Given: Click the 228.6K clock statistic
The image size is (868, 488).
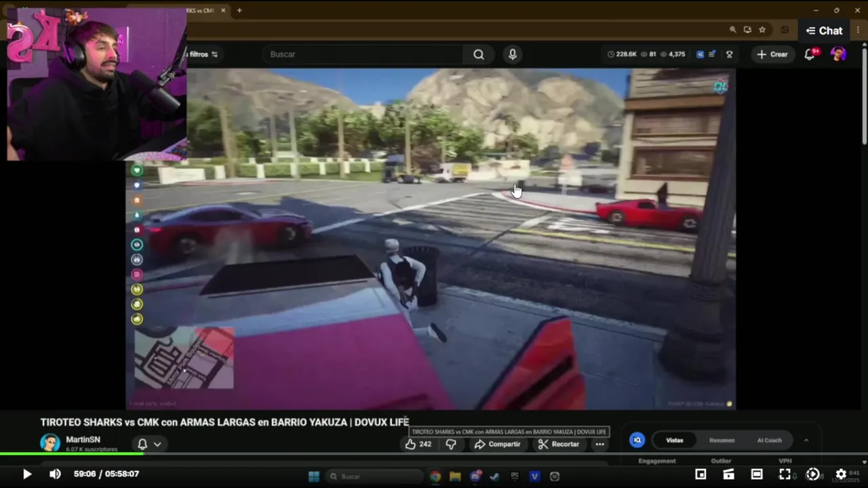Looking at the screenshot, I should coord(622,54).
